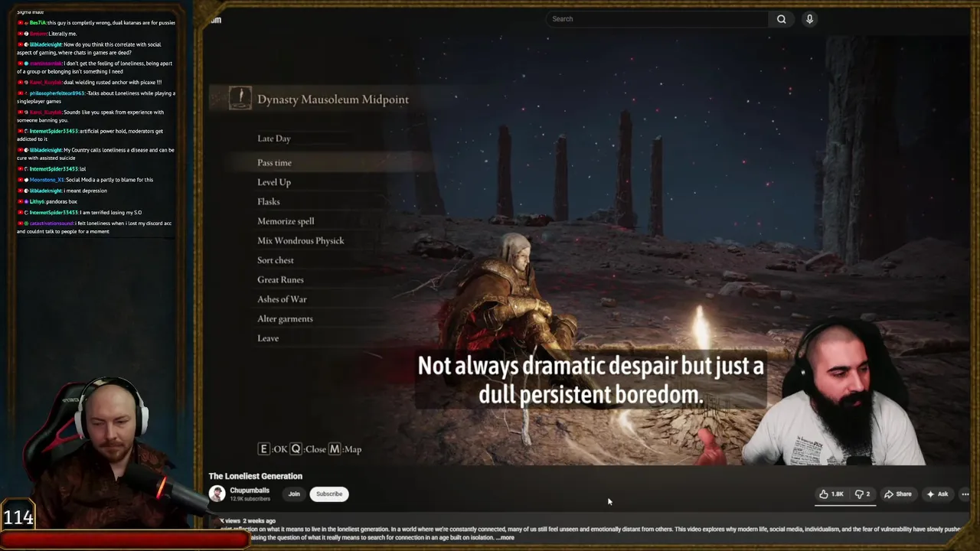Click the 12.9K subscribers count text
Viewport: 980px width, 551px height.
coord(250,499)
